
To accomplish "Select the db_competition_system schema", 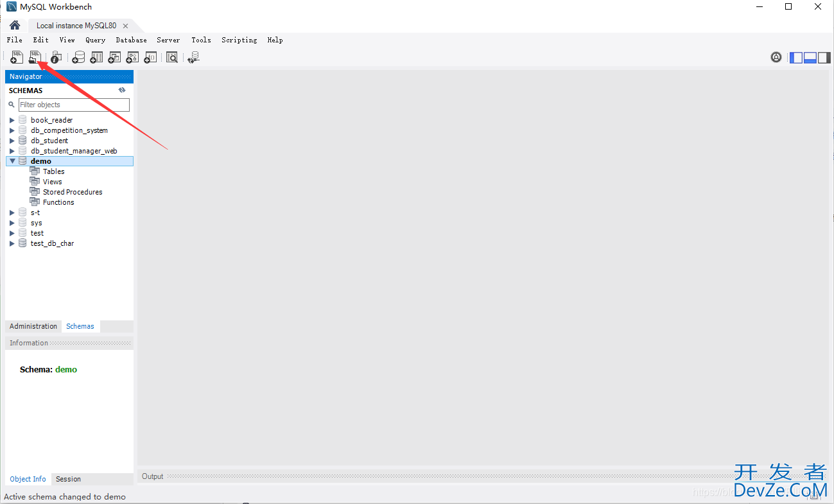I will coord(69,130).
